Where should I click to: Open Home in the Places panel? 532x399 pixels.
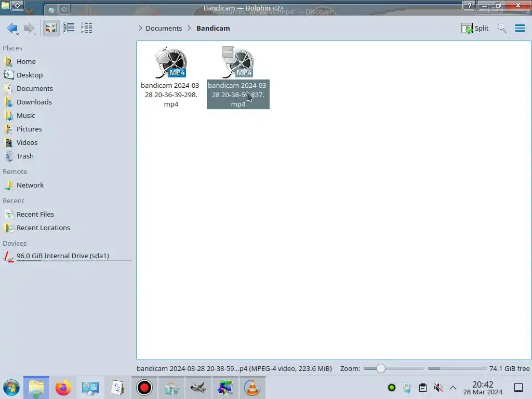tap(26, 61)
